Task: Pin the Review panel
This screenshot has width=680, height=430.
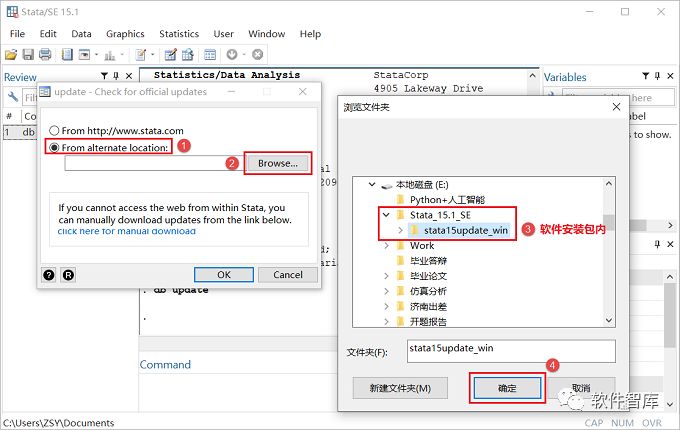Action: [116, 76]
